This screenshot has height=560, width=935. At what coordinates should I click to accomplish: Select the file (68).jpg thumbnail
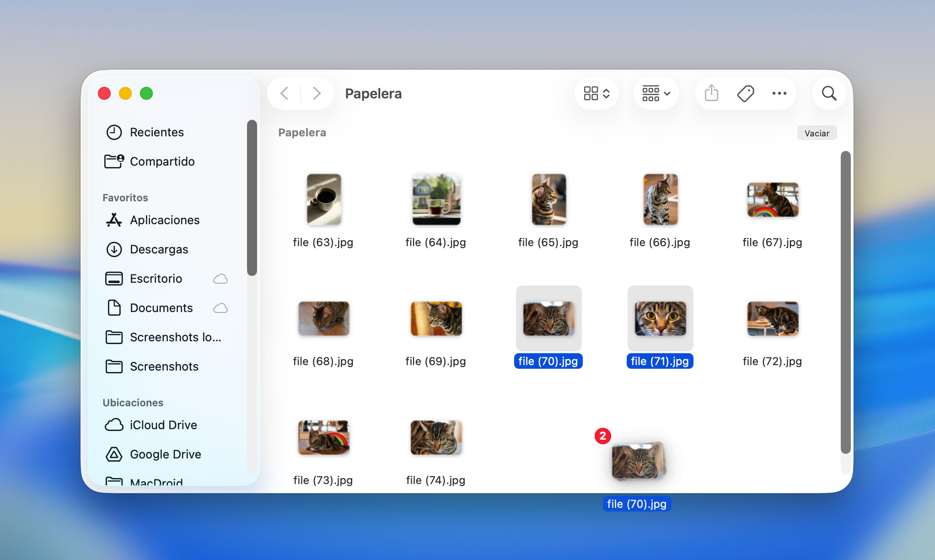(324, 318)
